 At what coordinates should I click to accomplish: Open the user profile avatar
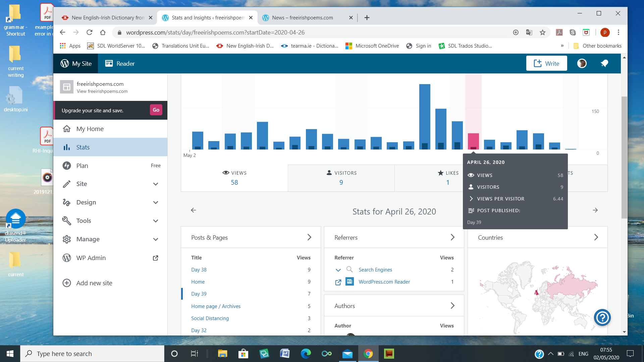point(582,63)
